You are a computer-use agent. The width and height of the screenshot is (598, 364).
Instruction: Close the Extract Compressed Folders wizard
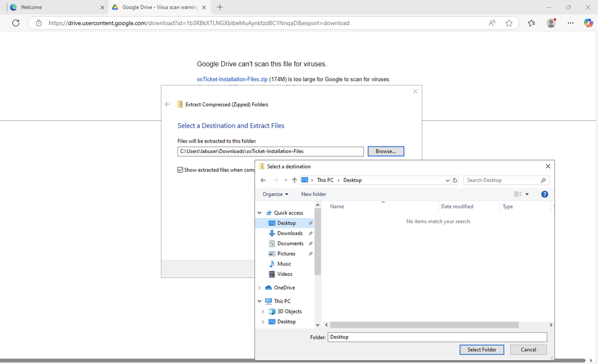pyautogui.click(x=415, y=91)
